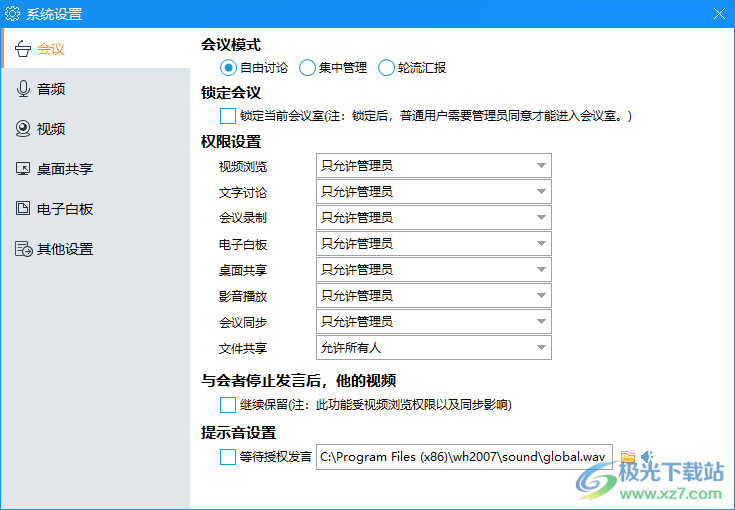The width and height of the screenshot is (735, 510).
Task: Click the monitor icon beside 桌面共享
Action: [x=22, y=169]
